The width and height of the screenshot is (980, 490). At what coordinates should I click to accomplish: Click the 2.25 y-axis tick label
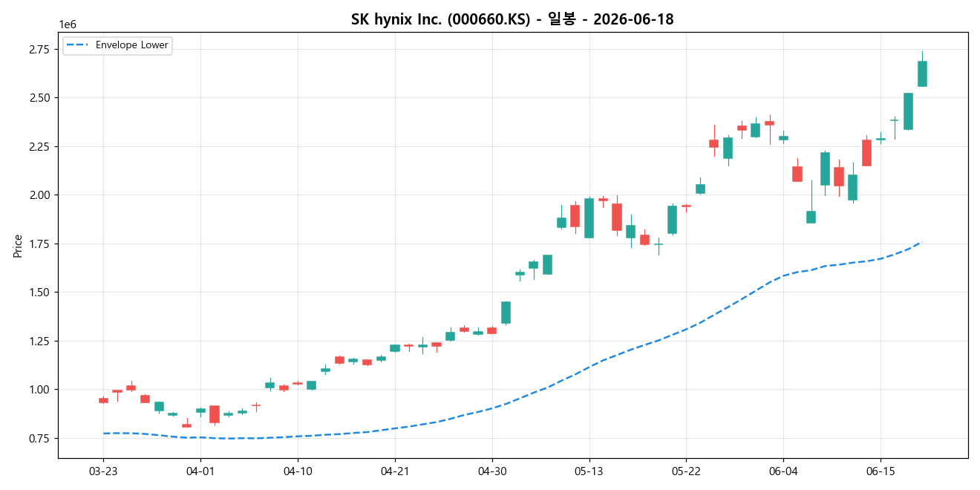(x=40, y=147)
